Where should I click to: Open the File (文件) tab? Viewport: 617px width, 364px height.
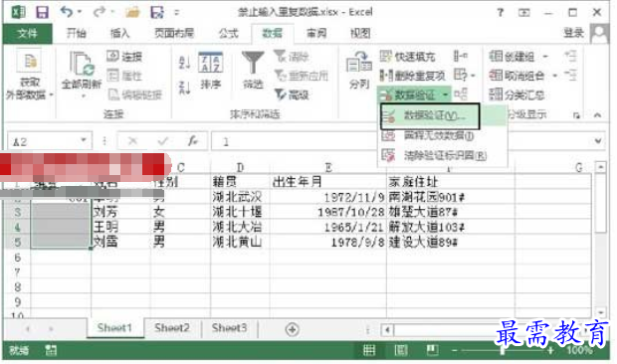click(x=27, y=34)
